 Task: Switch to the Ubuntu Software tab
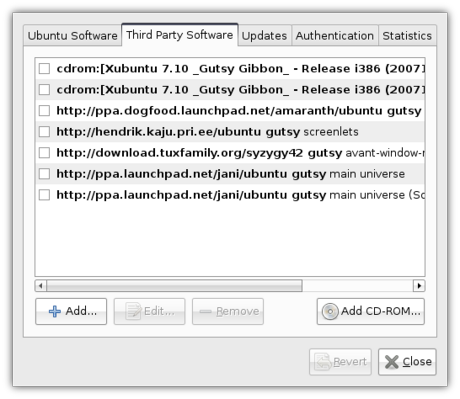tap(72, 36)
